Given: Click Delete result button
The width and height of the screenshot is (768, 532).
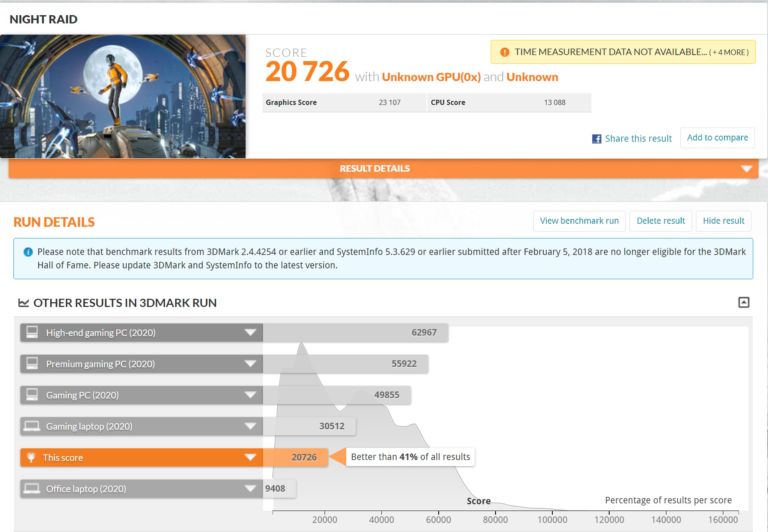Looking at the screenshot, I should click(660, 221).
